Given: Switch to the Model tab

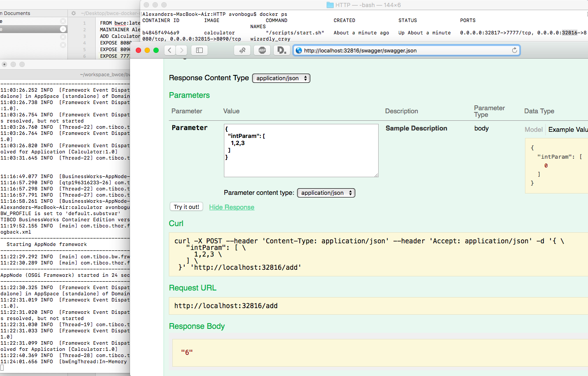Looking at the screenshot, I should click(x=533, y=130).
